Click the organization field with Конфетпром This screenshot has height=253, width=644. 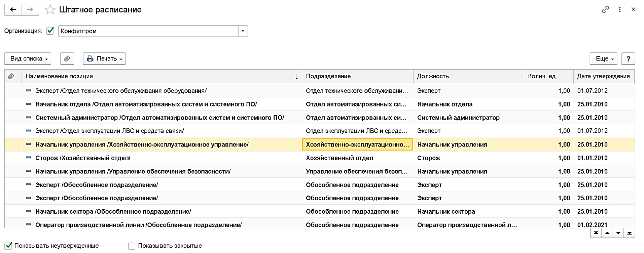coord(148,31)
